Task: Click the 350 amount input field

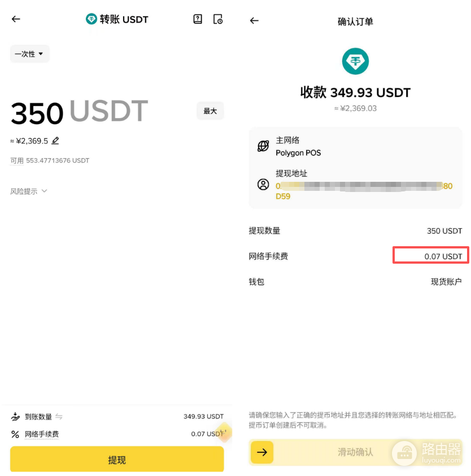Action: 37,113
